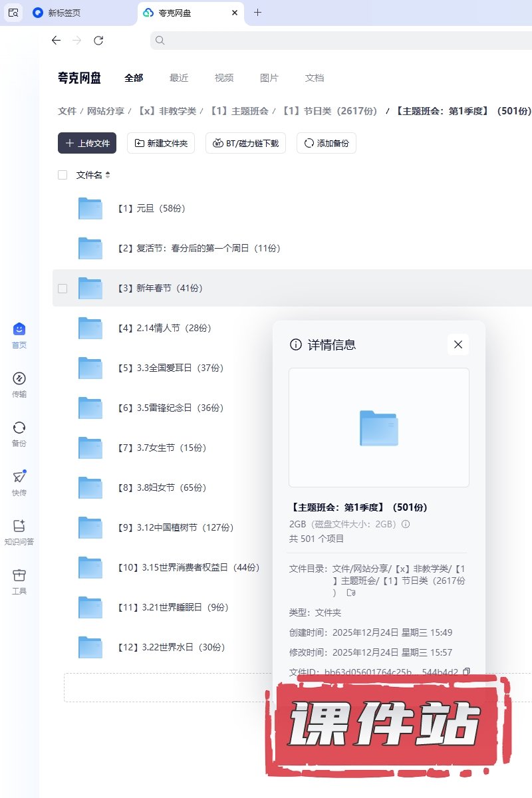Open the 【9】3.12中国植树节 folder
Viewport: 532px width, 798px height.
tap(184, 527)
